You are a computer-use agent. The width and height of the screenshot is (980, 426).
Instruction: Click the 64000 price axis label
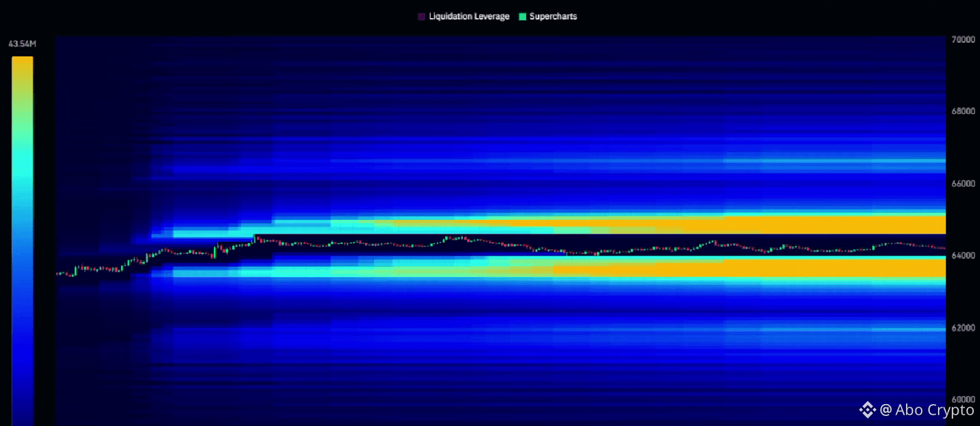(x=962, y=256)
